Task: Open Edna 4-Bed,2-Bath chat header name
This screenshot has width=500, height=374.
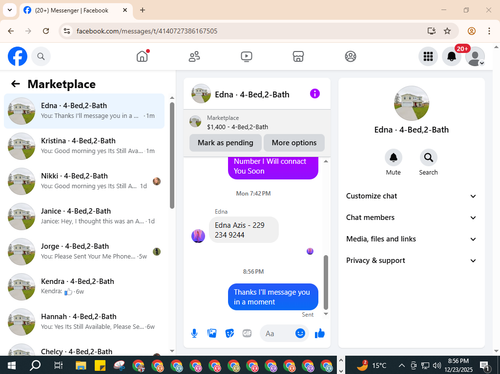Action: 252,95
